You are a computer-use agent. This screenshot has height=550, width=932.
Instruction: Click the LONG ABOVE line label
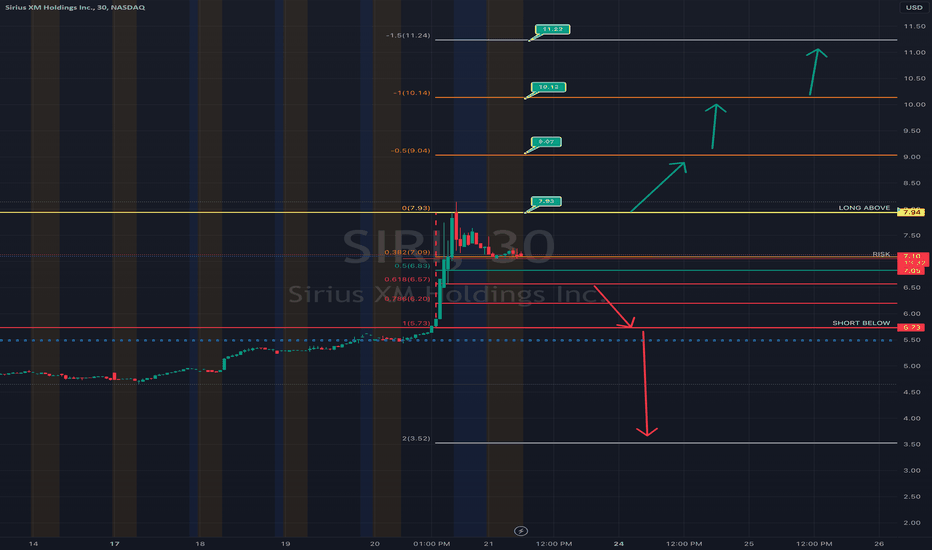864,208
